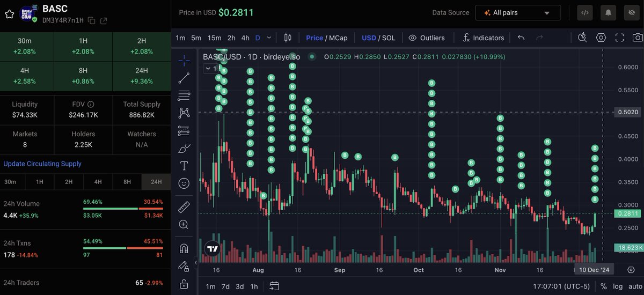Toggle percent scale on price axis

pyautogui.click(x=604, y=286)
